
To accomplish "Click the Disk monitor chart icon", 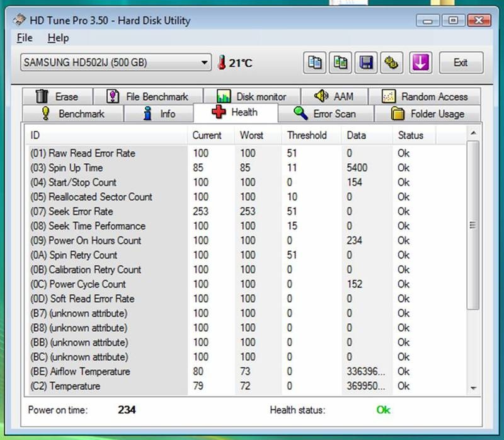I will pyautogui.click(x=224, y=96).
